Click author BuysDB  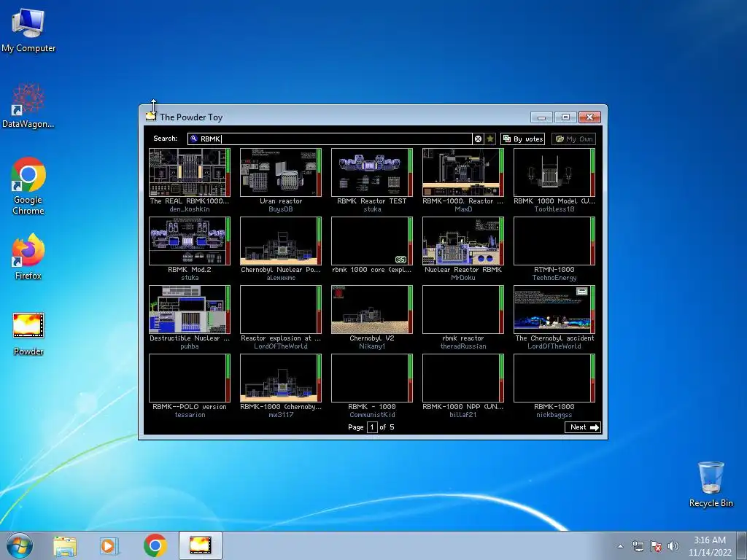coord(281,209)
